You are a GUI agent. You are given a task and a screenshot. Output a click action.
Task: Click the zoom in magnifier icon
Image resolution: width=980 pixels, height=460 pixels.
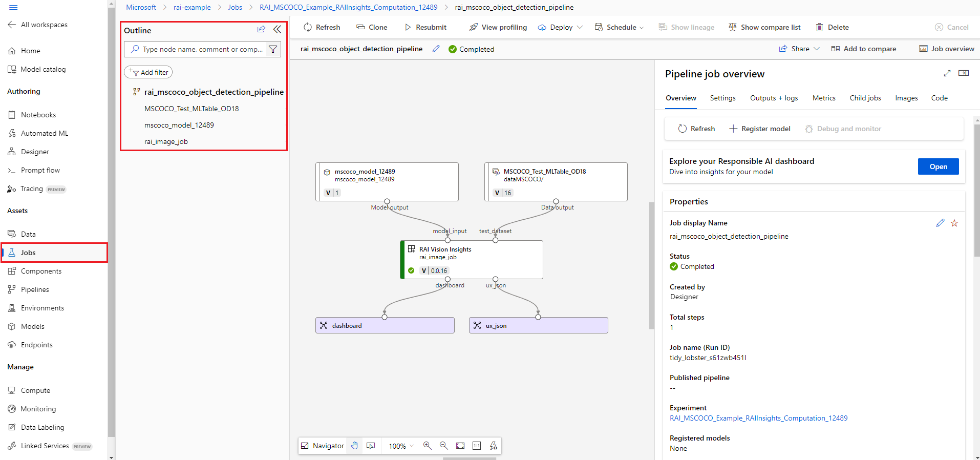tap(427, 446)
